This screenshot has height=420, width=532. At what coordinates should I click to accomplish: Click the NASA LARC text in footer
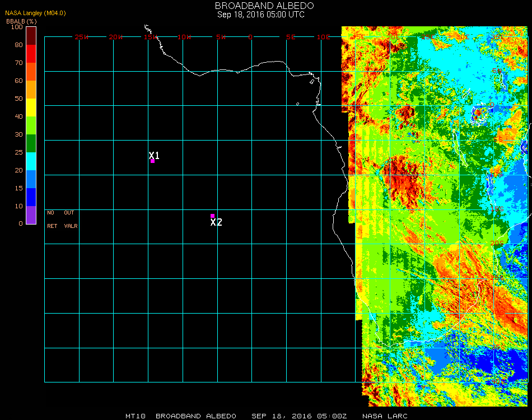(x=385, y=416)
